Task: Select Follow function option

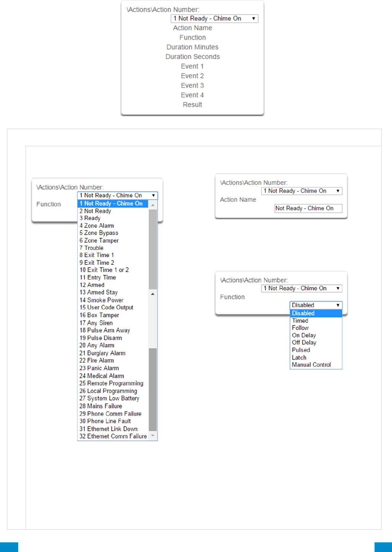Action: click(316, 328)
